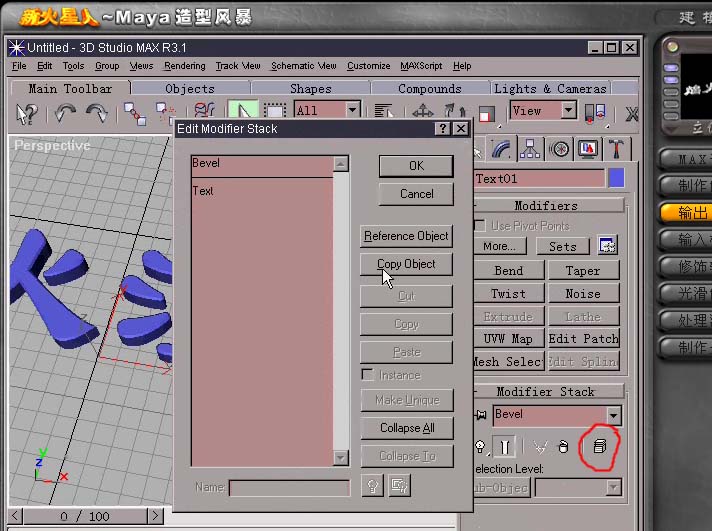712x531 pixels.
Task: Open the All selection filter dropdown
Action: (x=352, y=110)
